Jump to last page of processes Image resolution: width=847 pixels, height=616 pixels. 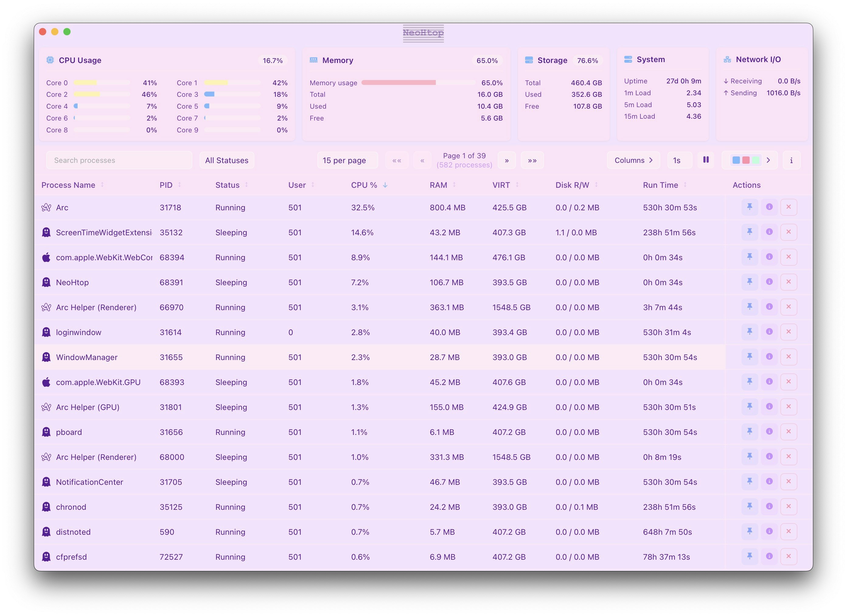(532, 160)
